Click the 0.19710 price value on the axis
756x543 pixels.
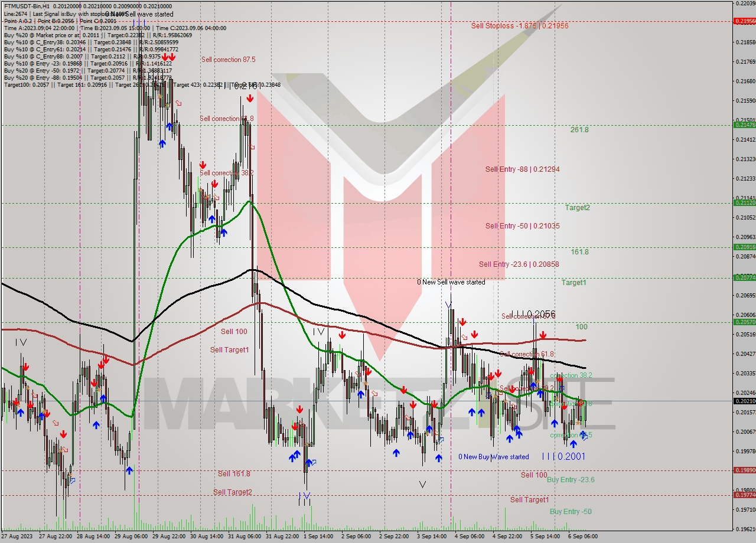coord(745,509)
